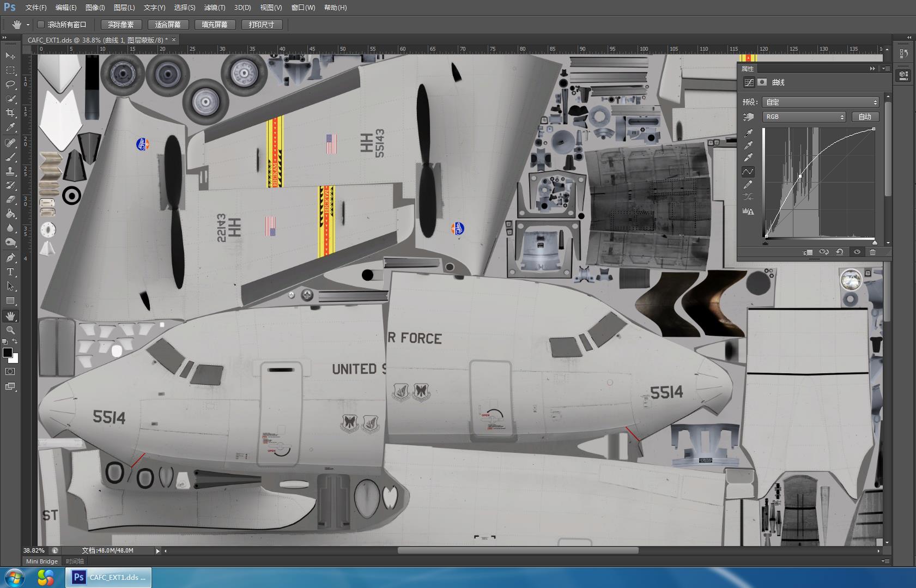The width and height of the screenshot is (916, 588).
Task: Select the Zoom tool
Action: 10,330
